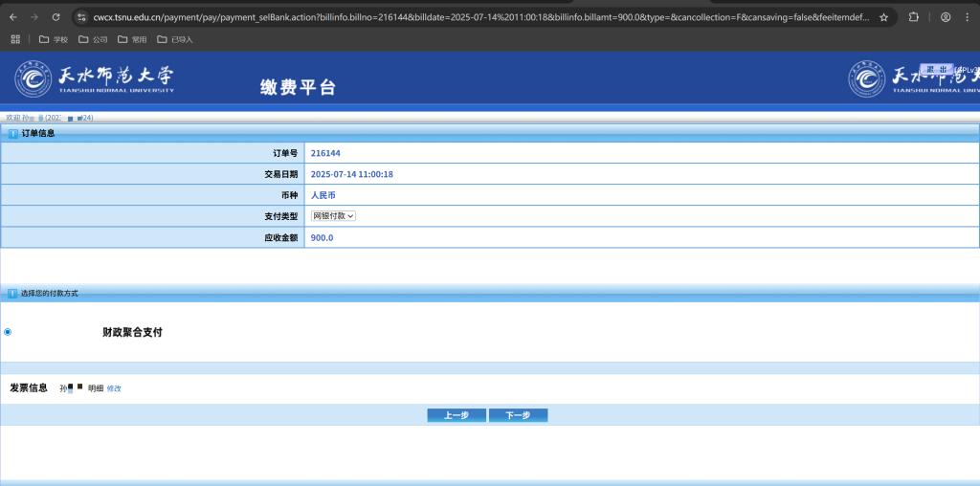Click the browser back arrow
This screenshot has height=486, width=980.
coord(12,17)
